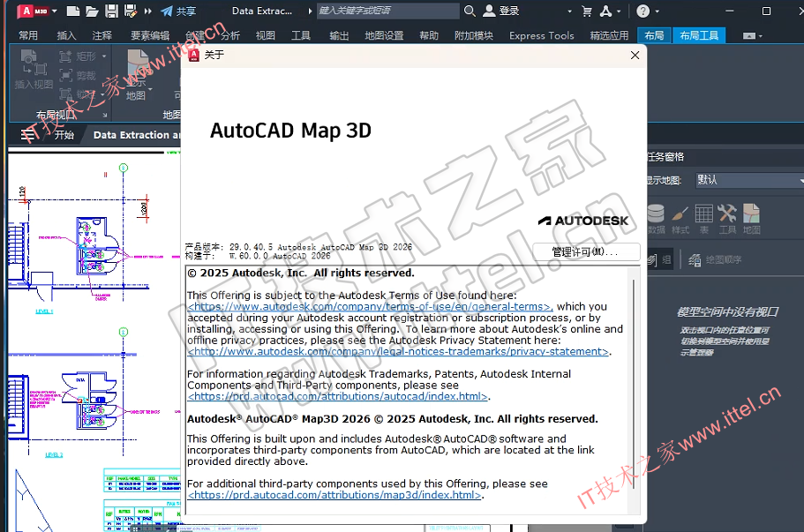The image size is (804, 532).
Task: Toggle the 组 button in task pane
Action: (x=659, y=260)
